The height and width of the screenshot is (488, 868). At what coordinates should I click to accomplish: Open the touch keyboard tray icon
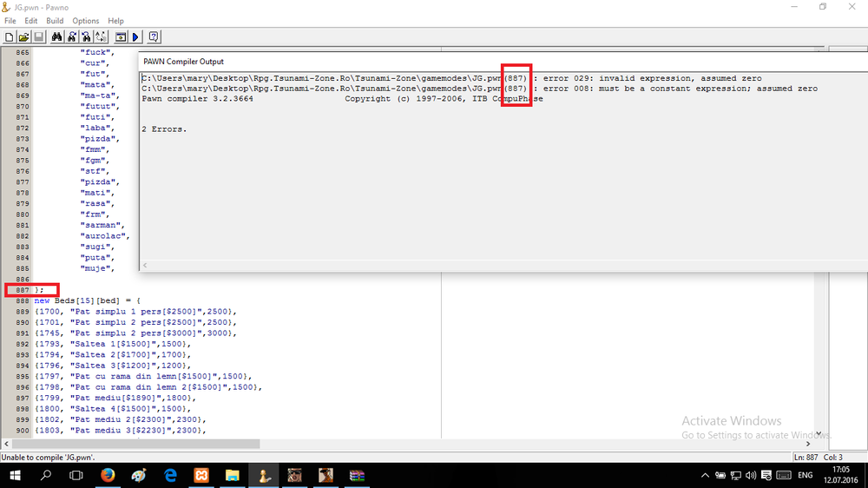click(783, 475)
